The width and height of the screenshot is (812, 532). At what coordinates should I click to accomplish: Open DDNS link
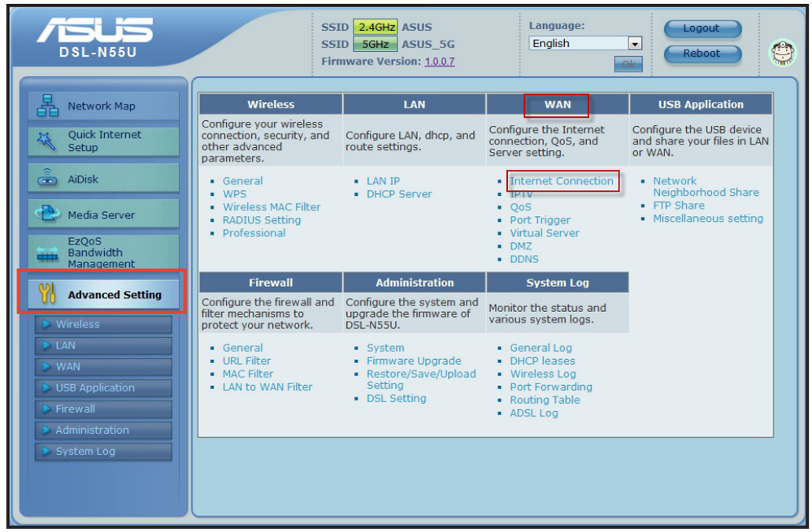pos(524,259)
